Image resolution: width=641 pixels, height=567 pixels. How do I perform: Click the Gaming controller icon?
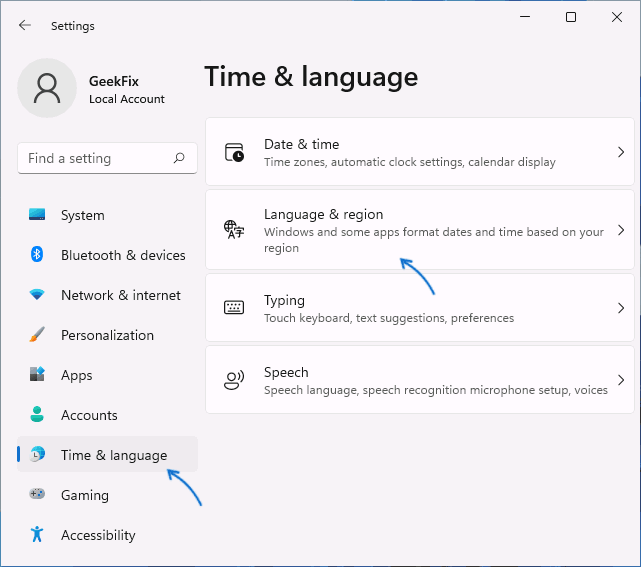(x=37, y=494)
